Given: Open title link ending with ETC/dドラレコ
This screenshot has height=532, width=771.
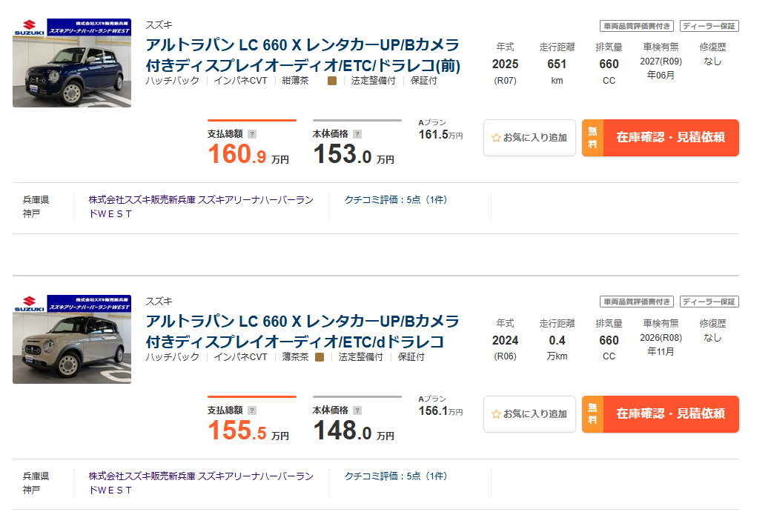Looking at the screenshot, I should 302,331.
